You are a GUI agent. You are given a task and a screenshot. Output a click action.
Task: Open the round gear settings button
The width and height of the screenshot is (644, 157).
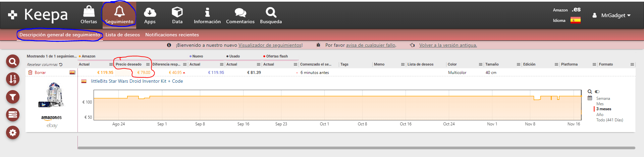pyautogui.click(x=13, y=132)
